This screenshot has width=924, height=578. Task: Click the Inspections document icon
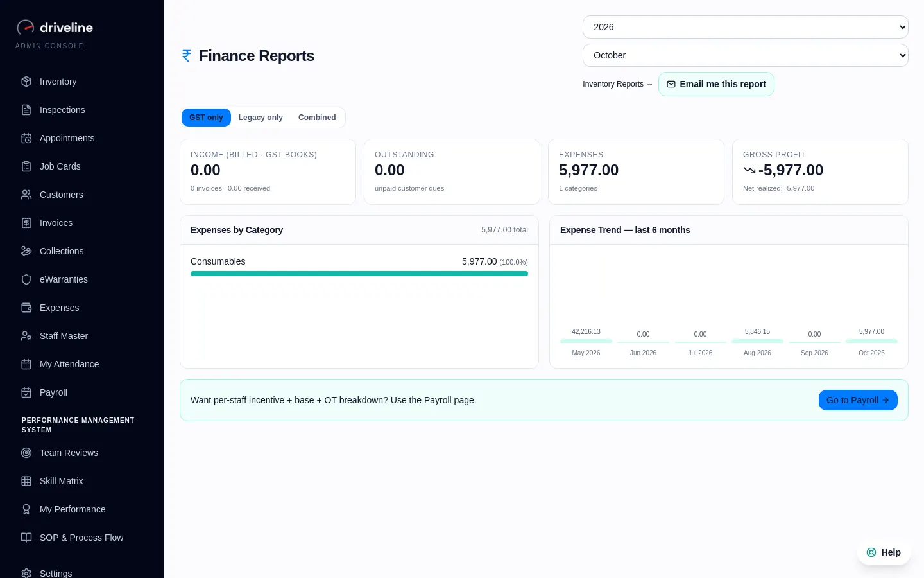(x=26, y=110)
